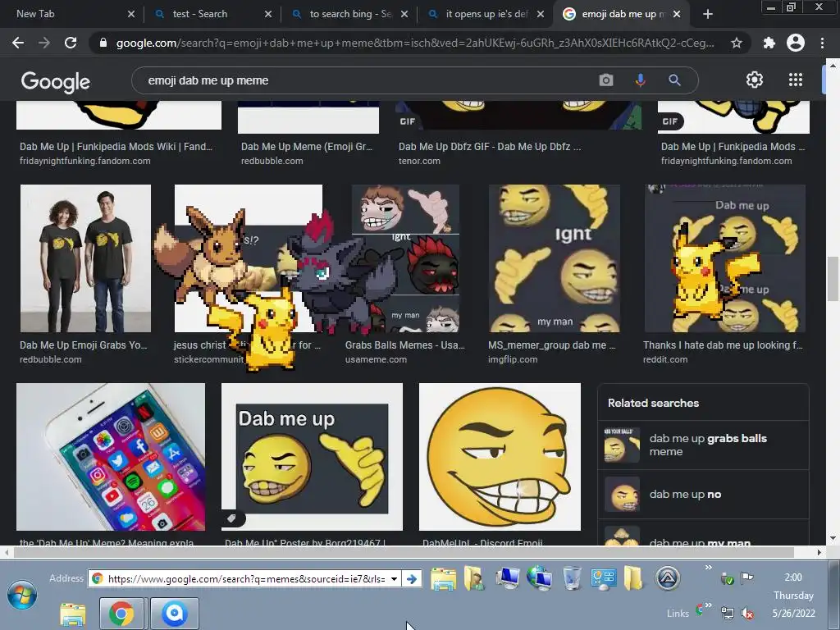The height and width of the screenshot is (630, 840).
Task: Open the Action Center flag icon
Action: [746, 577]
